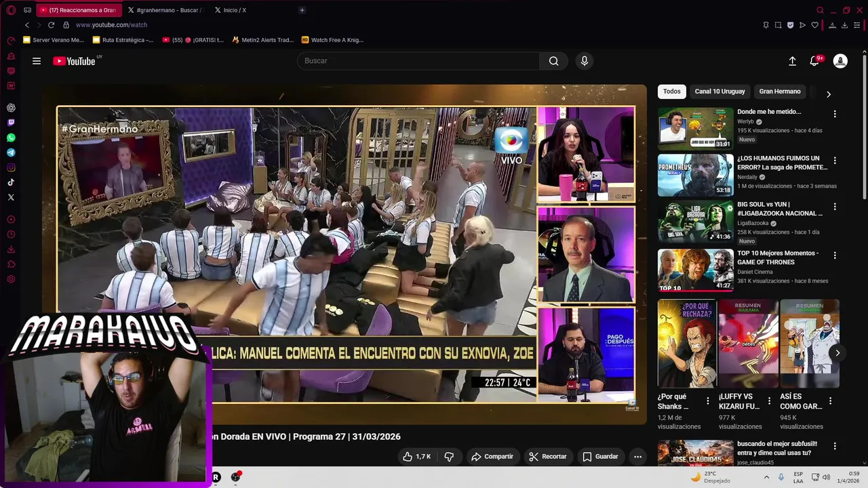Open Metin2 Alerts Trad... bookmark
This screenshot has height=488, width=868.
click(x=262, y=40)
